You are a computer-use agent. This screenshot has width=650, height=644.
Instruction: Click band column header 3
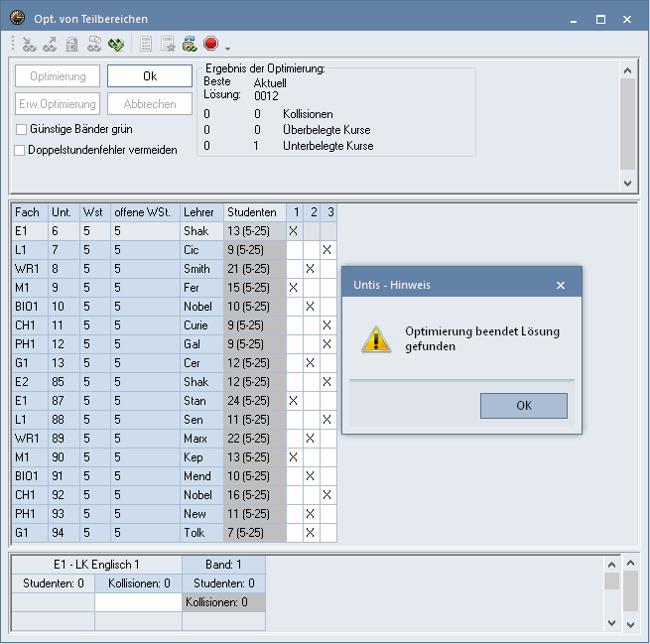coord(328,212)
